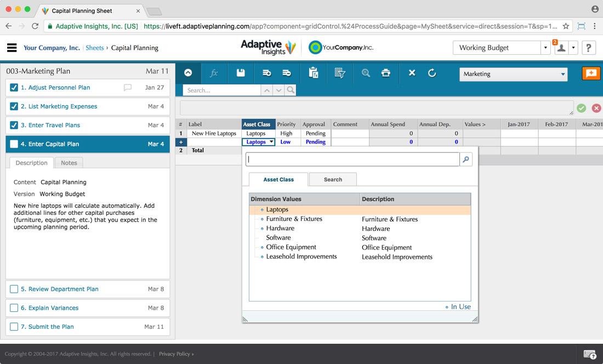This screenshot has width=603, height=364.
Task: Click the Asset Class popup search box
Action: tap(352, 160)
